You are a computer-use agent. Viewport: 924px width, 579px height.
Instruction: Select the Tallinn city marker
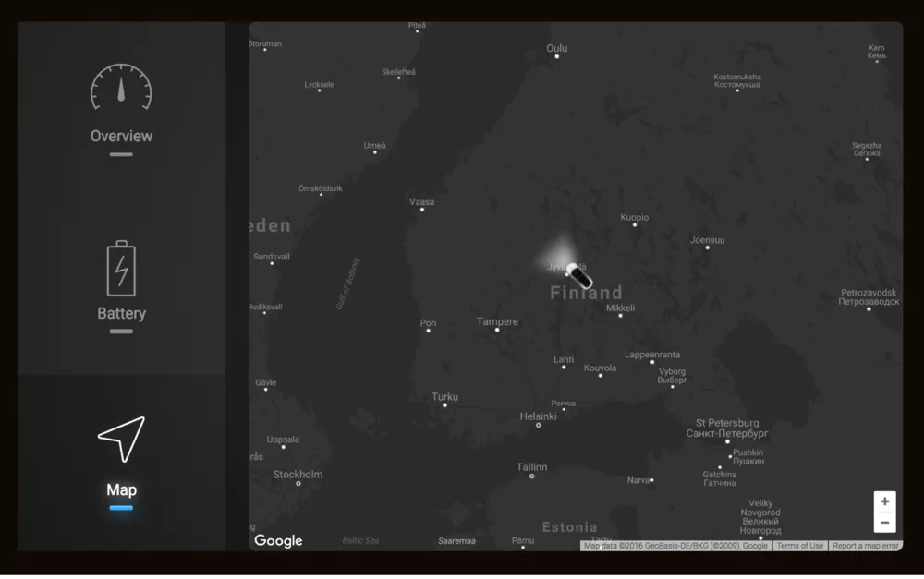[x=531, y=476]
